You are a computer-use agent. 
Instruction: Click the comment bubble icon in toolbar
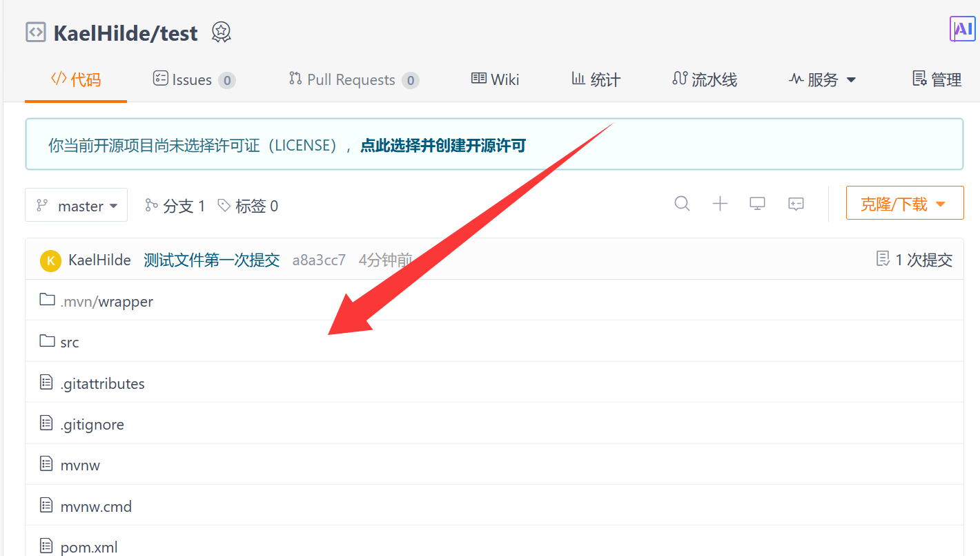[x=796, y=204]
